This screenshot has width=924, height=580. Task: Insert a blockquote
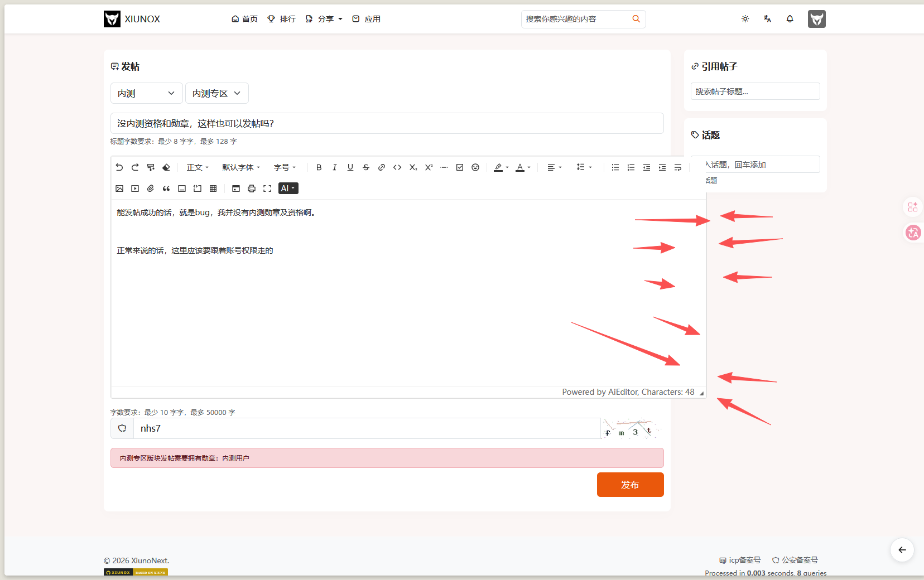pos(166,188)
